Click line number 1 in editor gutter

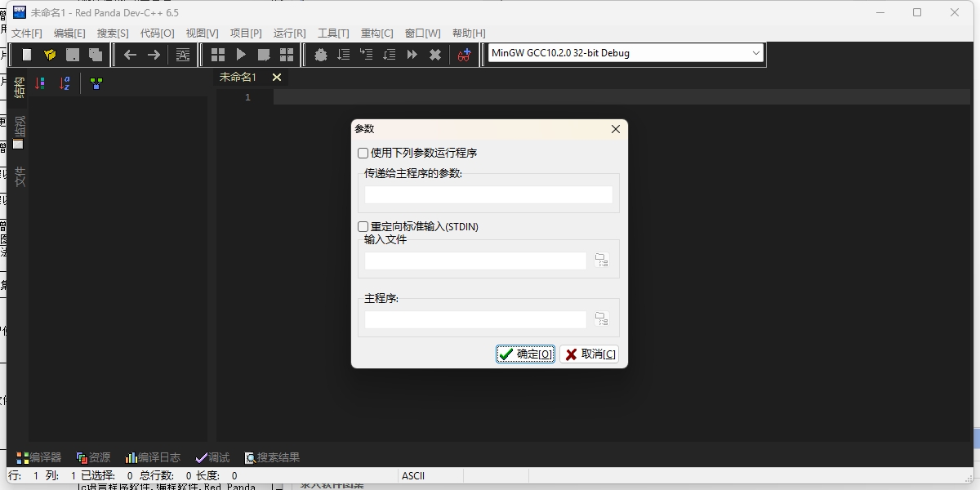click(x=247, y=97)
